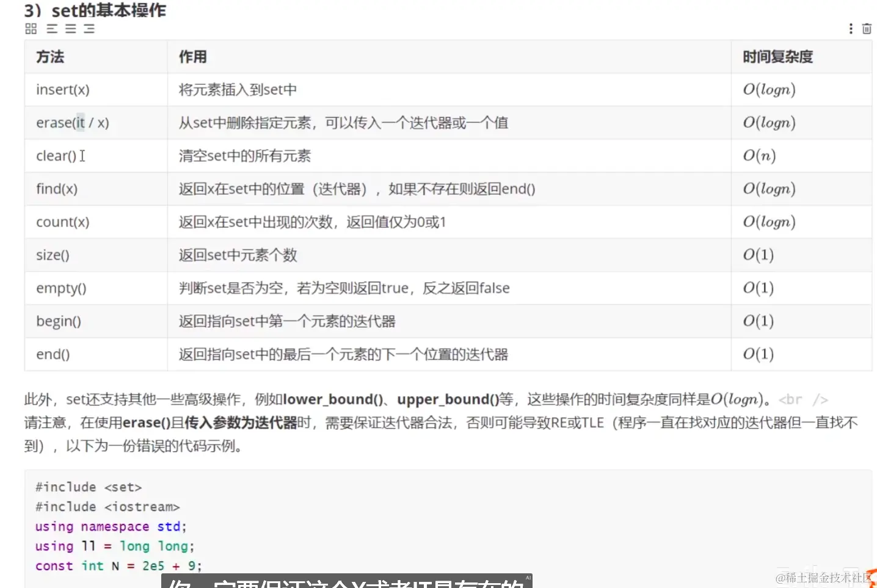Click the insert(x) table cell
The height and width of the screenshot is (588, 877).
[x=63, y=90]
